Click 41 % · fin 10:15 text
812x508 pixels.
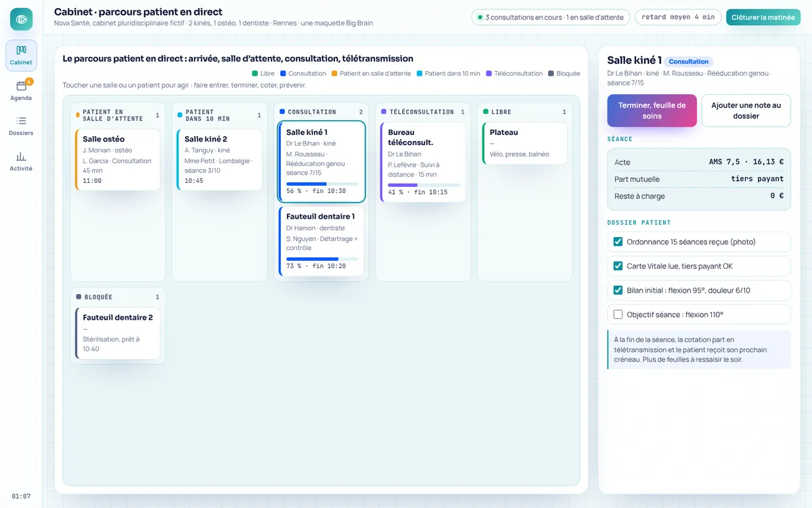(418, 192)
